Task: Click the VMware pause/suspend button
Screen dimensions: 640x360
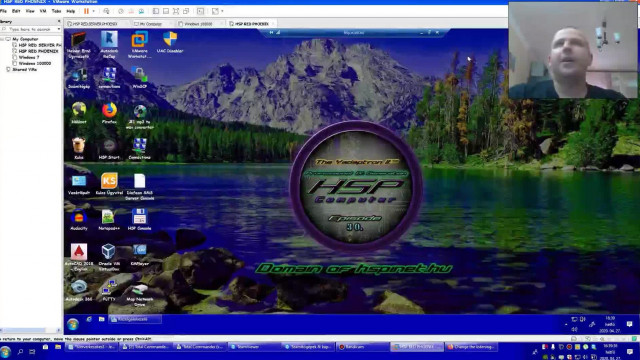Action: pos(86,11)
